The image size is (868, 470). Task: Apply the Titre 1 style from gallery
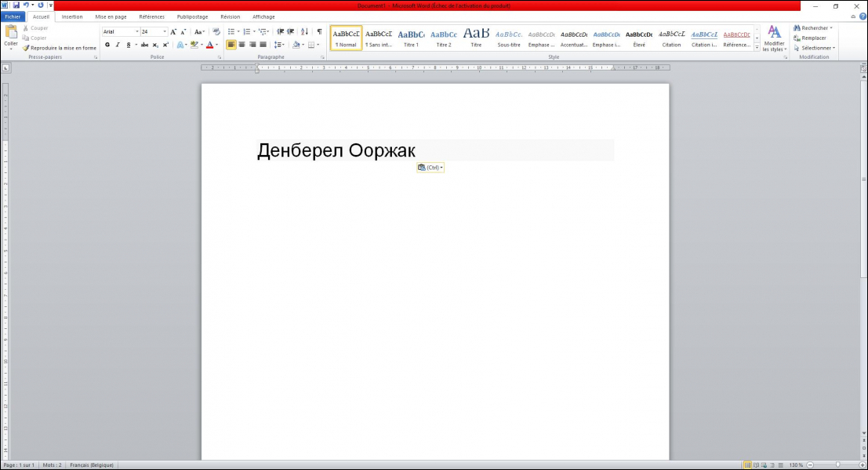point(411,38)
